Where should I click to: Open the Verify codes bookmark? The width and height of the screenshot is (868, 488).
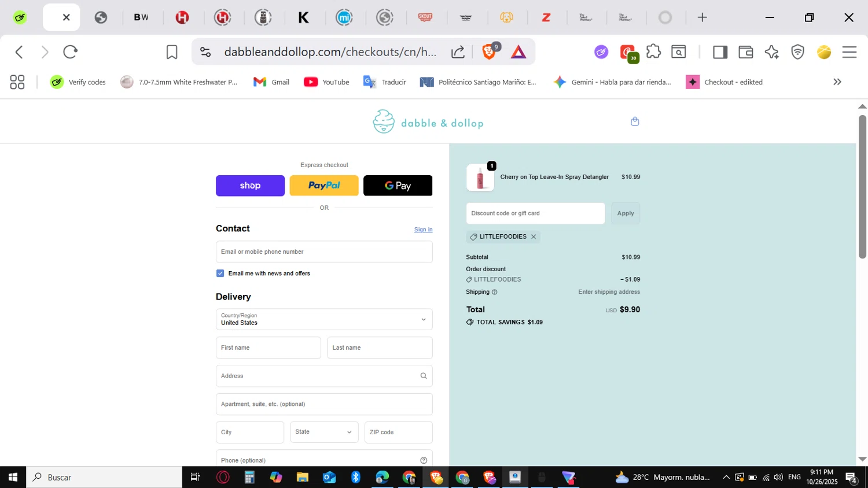tap(78, 82)
